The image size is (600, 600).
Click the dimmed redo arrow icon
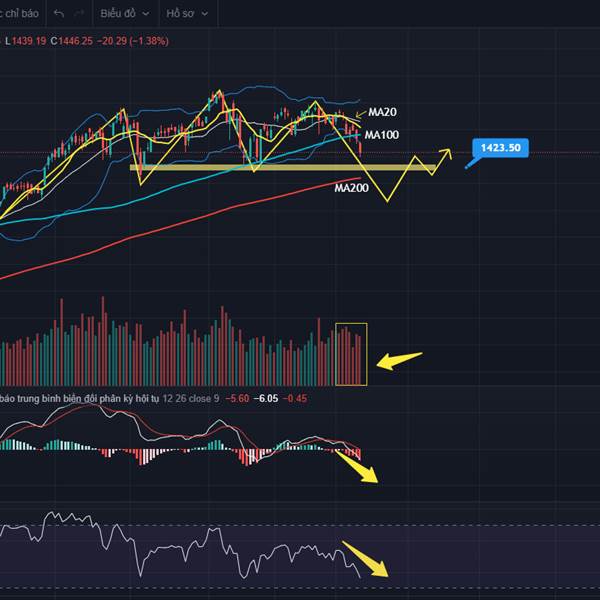coord(79,14)
